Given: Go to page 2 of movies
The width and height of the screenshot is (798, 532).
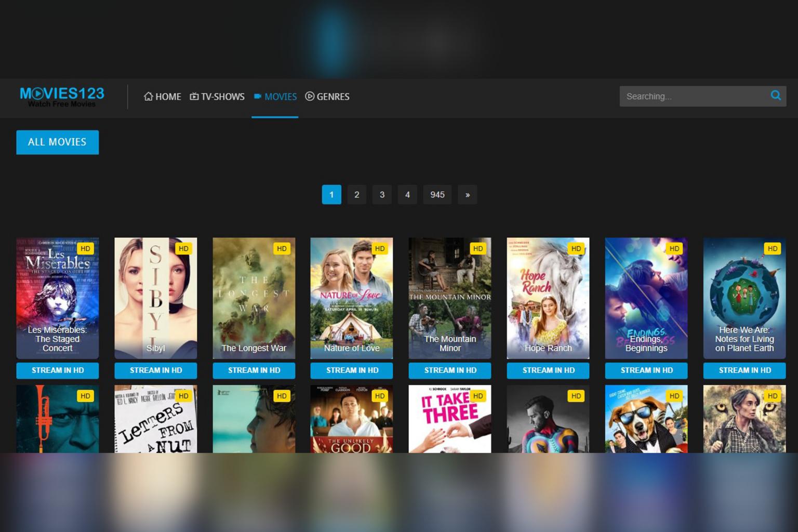Looking at the screenshot, I should 356,195.
